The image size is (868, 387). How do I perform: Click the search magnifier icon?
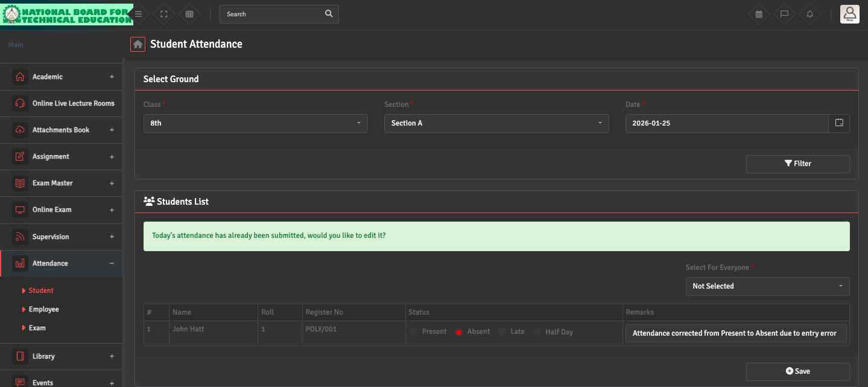tap(328, 14)
